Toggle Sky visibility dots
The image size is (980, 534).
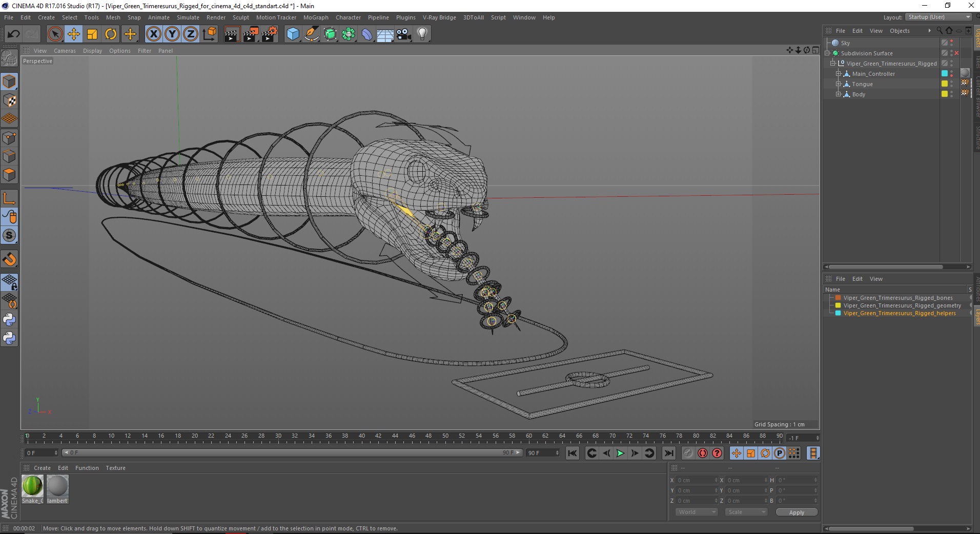click(952, 43)
